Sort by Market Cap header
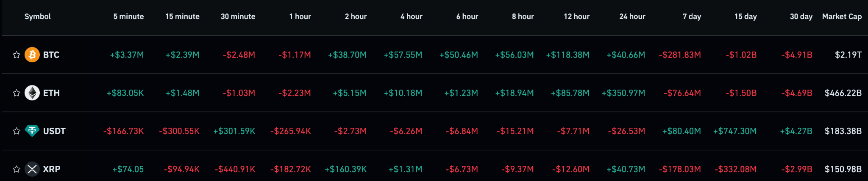The image size is (868, 181). tap(842, 16)
